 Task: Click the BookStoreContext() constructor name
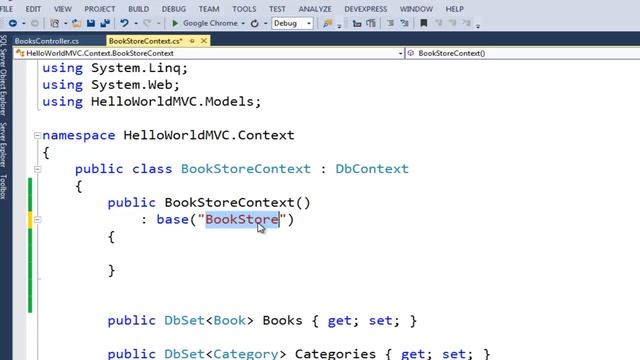(238, 203)
